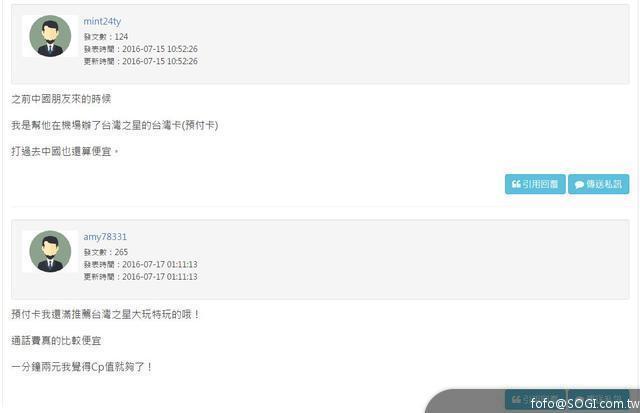
Task: Click the line 一分鐘兩元我覺得Cp值就夠了
Action: point(82,367)
